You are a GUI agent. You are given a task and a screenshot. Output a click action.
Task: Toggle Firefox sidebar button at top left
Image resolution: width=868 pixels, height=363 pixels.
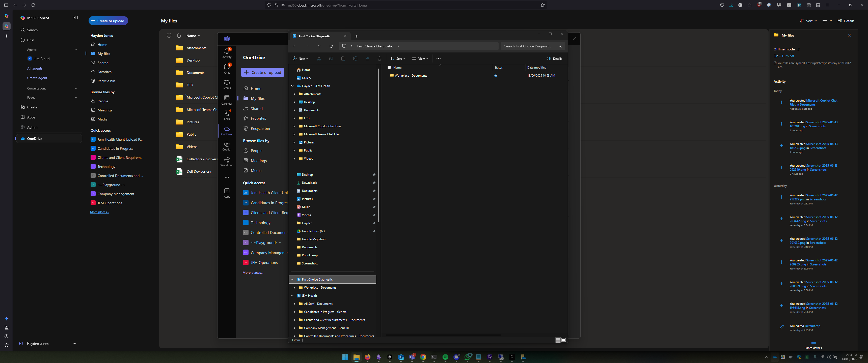point(6,5)
